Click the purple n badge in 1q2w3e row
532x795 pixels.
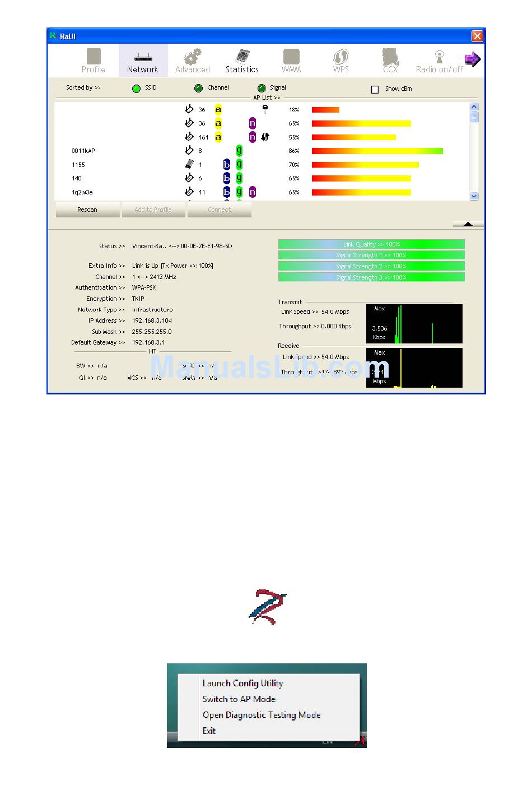click(x=253, y=192)
